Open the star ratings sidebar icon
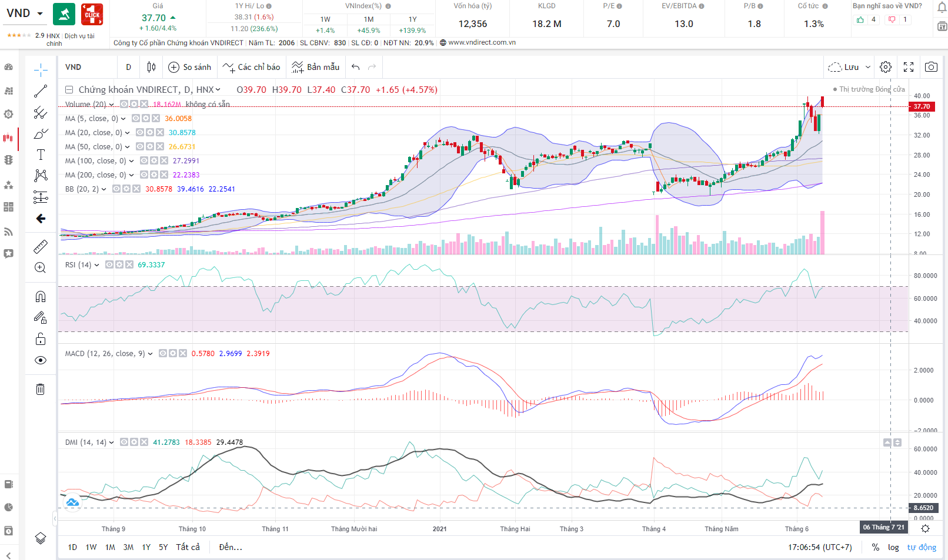948x560 pixels. (9, 185)
